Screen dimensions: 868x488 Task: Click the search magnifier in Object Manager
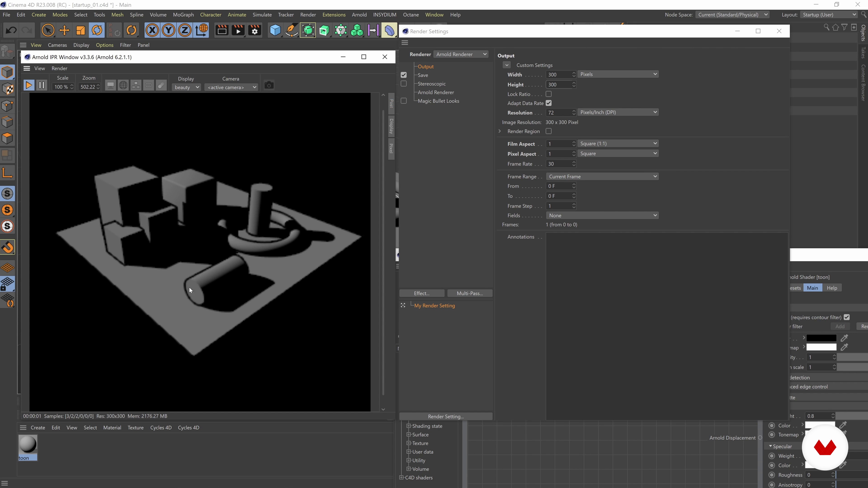pyautogui.click(x=826, y=27)
